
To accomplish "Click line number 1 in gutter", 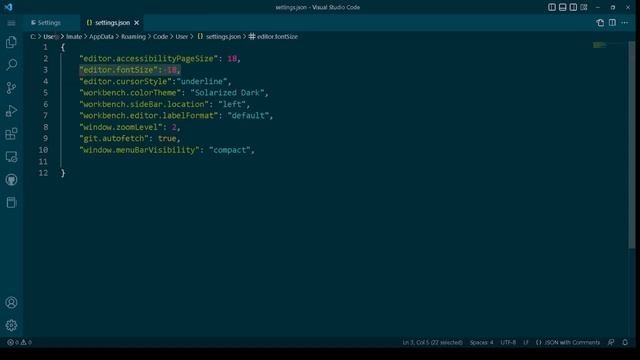I will pyautogui.click(x=45, y=47).
